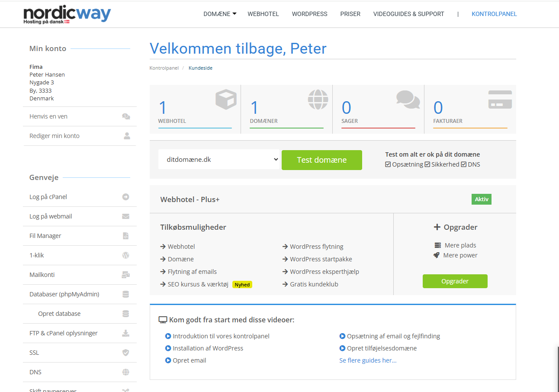Open the Se flere guides her link
Image resolution: width=559 pixels, height=392 pixels.
(368, 360)
